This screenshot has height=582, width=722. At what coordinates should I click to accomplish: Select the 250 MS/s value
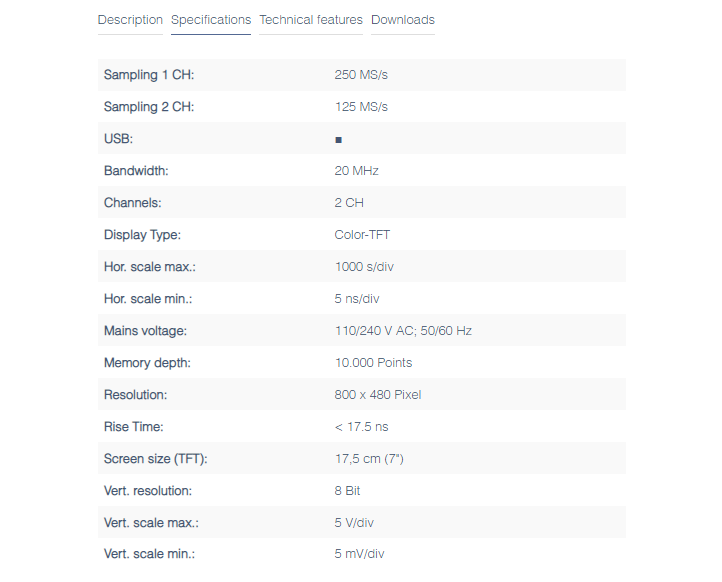pyautogui.click(x=361, y=75)
